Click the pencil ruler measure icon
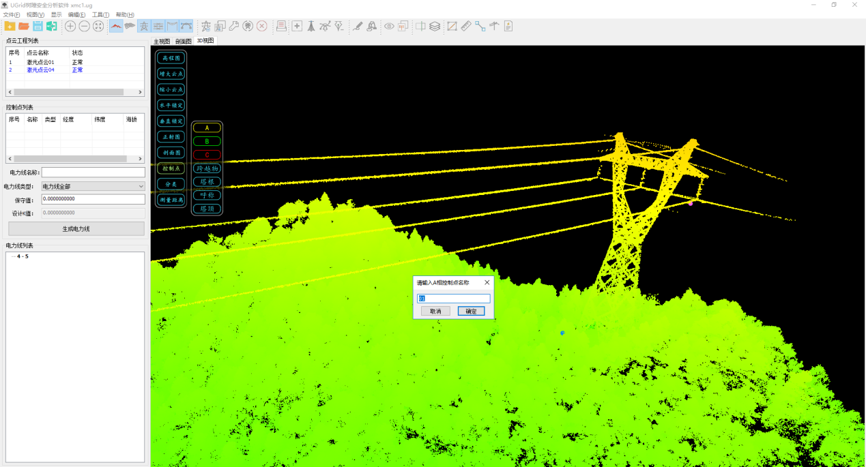 [466, 26]
